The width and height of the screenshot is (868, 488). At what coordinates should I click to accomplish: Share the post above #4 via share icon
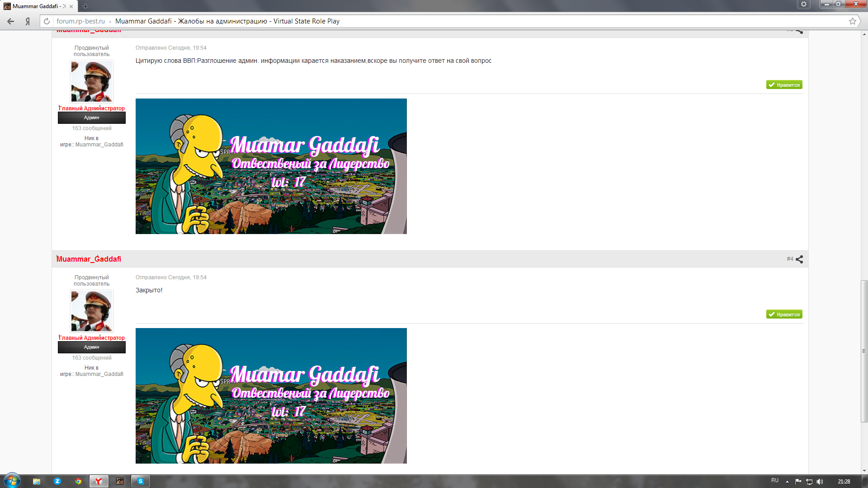click(x=799, y=31)
